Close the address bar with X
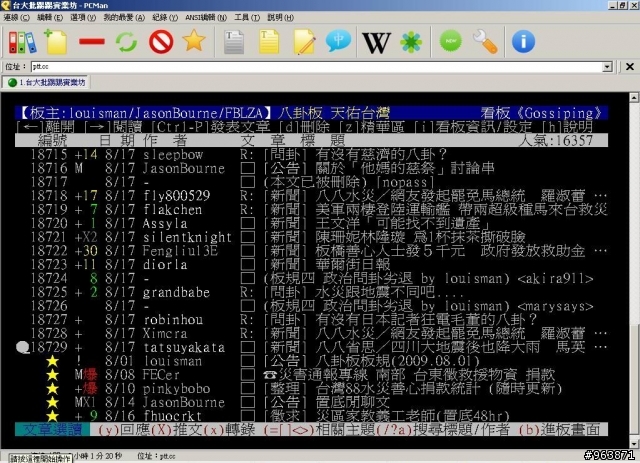640x463 pixels. [x=630, y=67]
